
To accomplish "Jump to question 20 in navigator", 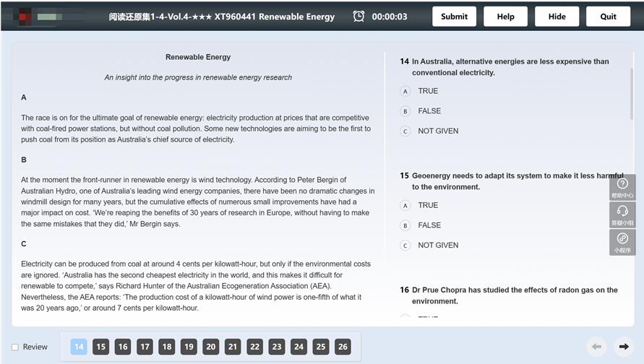I will (x=211, y=347).
